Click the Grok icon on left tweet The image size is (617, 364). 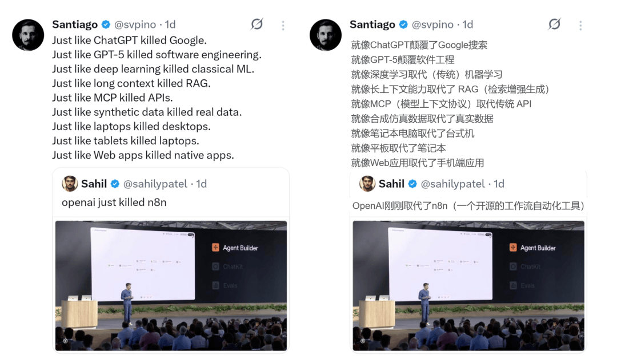point(257,25)
